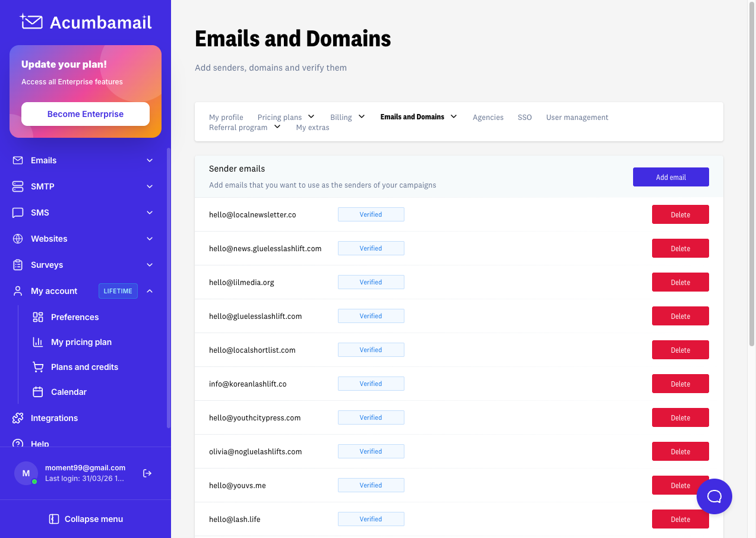Expand the Pricing plans dropdown
The height and width of the screenshot is (538, 756).
tap(311, 116)
